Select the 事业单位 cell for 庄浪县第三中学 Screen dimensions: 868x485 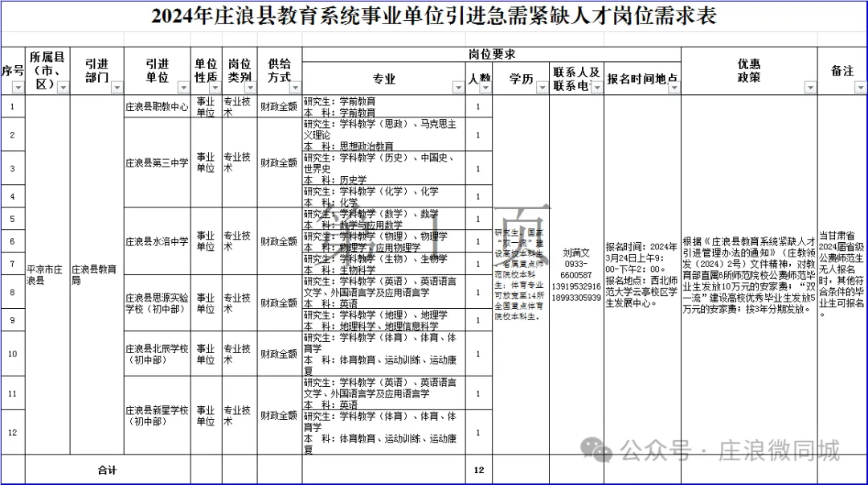[x=206, y=163]
